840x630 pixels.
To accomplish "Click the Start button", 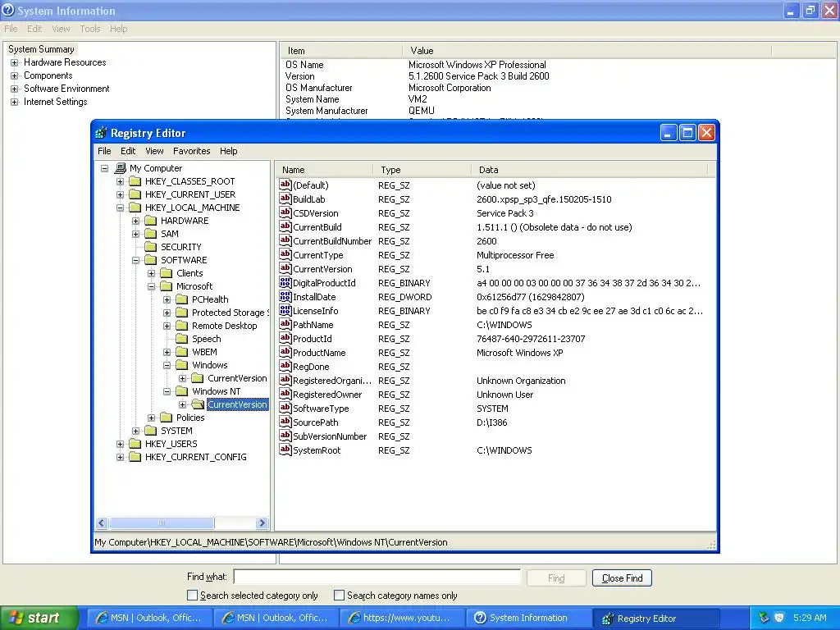I will click(39, 618).
